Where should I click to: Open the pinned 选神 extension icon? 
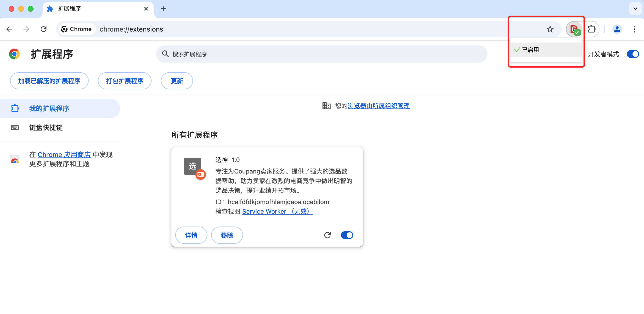pyautogui.click(x=574, y=29)
